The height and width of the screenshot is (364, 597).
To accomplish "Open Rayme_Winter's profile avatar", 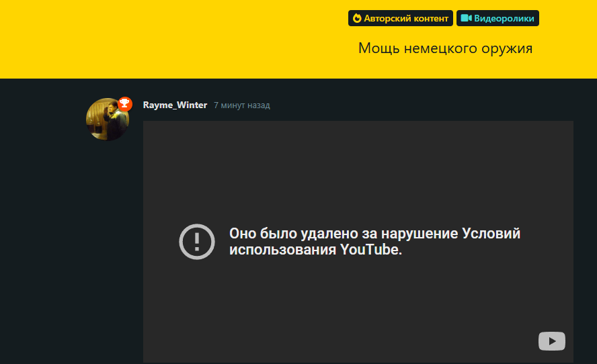I will tap(108, 120).
